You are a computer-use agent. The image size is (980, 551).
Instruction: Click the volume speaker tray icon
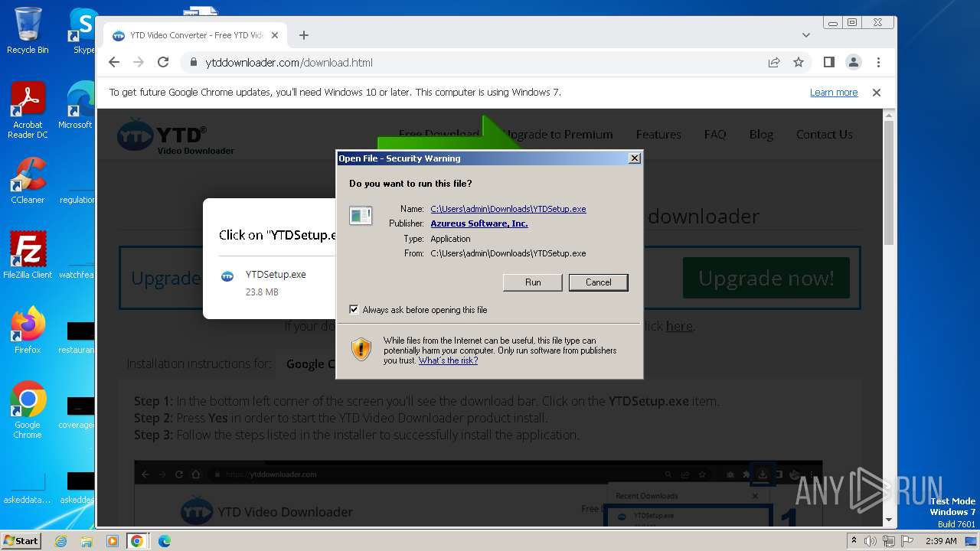(x=871, y=541)
